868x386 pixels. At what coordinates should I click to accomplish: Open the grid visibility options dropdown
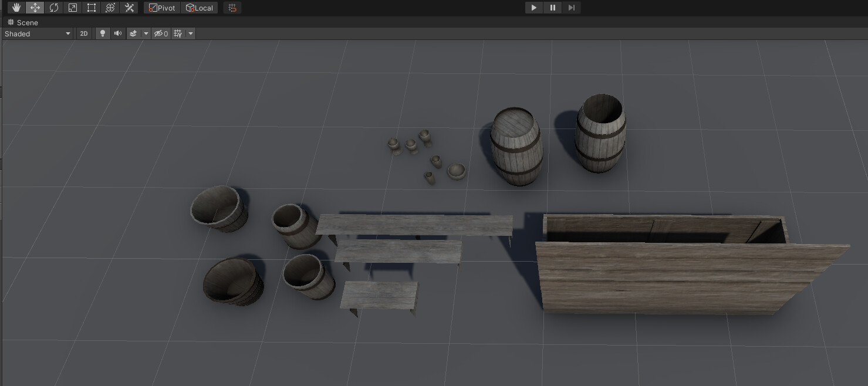pyautogui.click(x=190, y=33)
